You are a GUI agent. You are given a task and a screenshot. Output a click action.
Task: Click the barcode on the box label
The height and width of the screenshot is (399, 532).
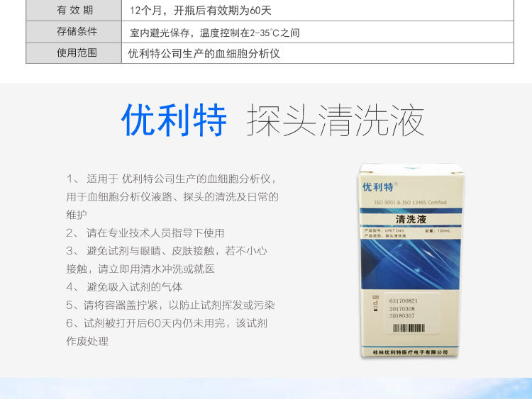[409, 328]
